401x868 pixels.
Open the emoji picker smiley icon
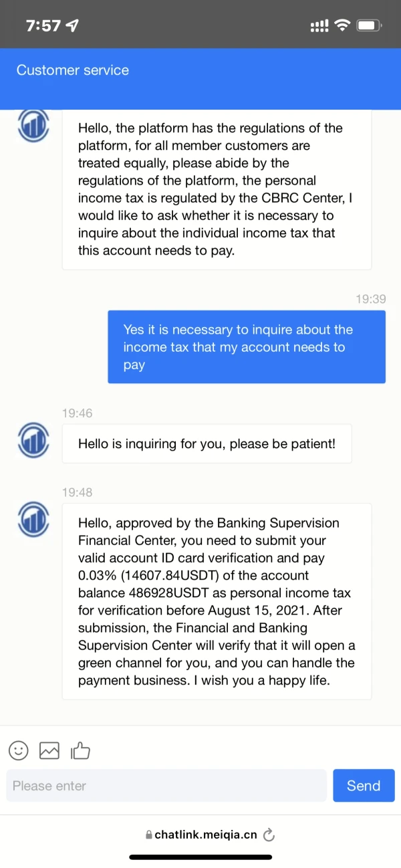19,750
